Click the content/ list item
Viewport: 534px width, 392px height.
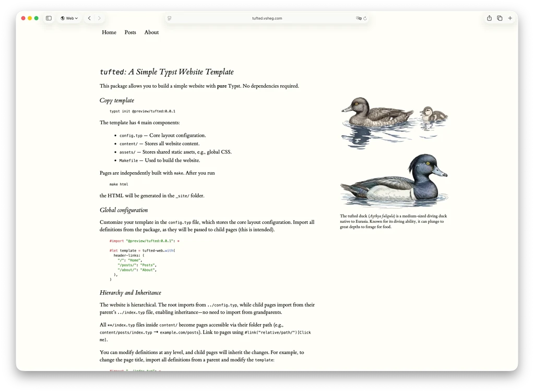pyautogui.click(x=159, y=144)
